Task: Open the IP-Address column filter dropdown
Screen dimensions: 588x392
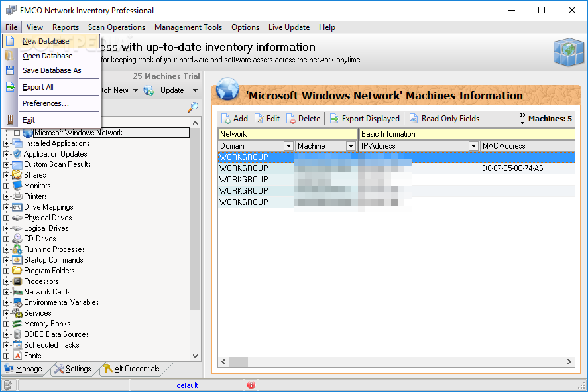Action: click(473, 146)
